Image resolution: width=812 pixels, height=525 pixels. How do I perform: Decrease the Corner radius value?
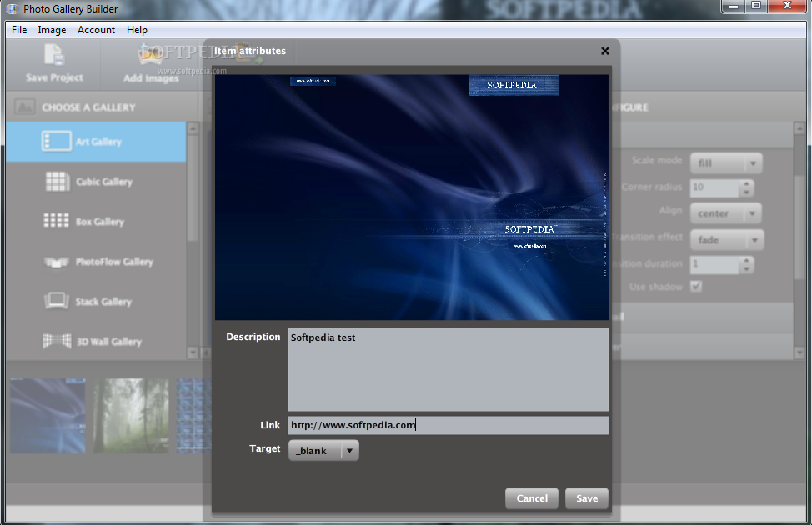pos(746,192)
